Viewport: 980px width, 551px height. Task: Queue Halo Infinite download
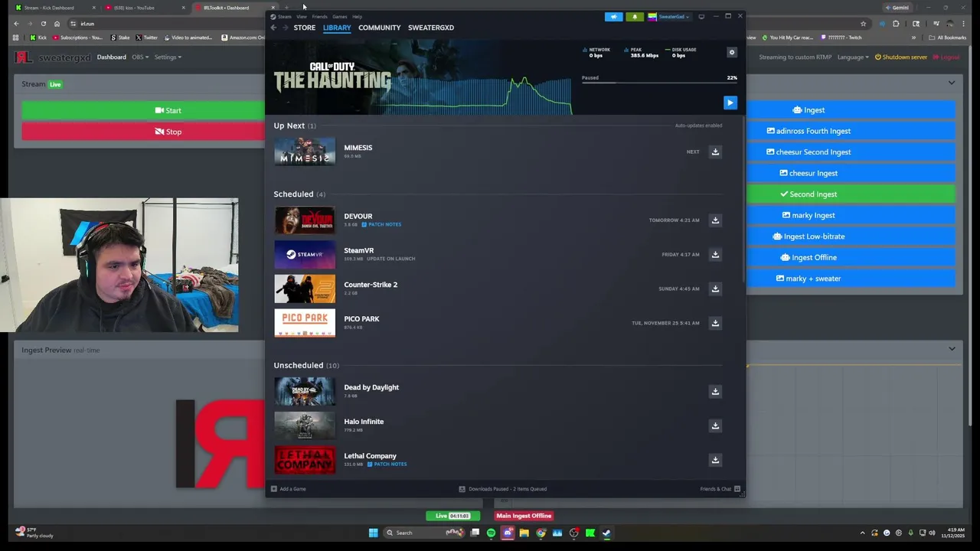click(x=715, y=425)
